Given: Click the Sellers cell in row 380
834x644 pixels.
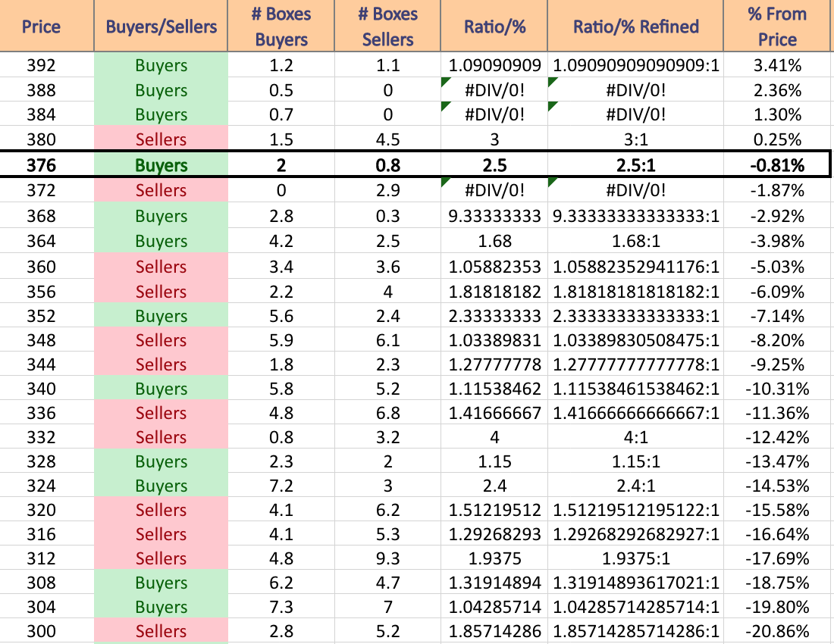Looking at the screenshot, I should tap(161, 139).
